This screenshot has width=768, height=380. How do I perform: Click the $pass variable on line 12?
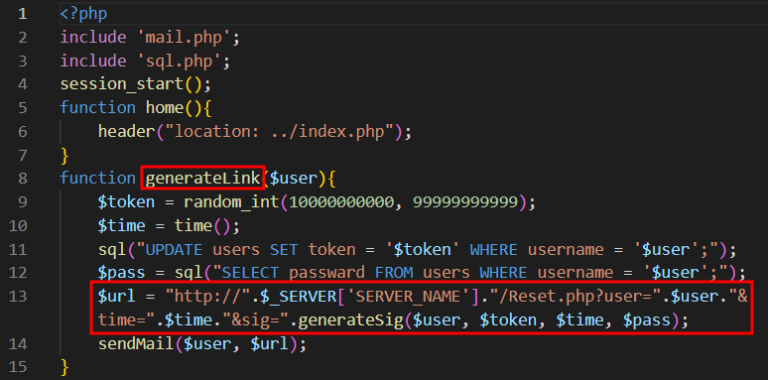121,273
